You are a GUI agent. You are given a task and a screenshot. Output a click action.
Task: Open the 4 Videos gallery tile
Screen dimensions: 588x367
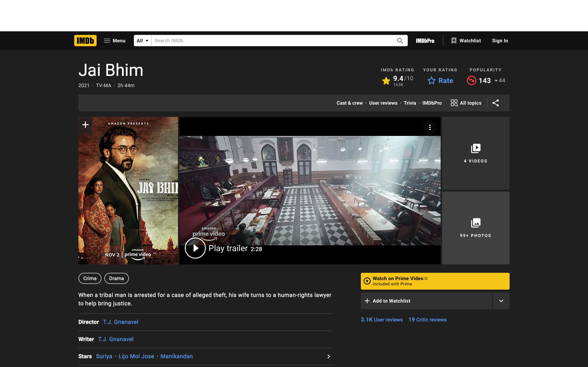[x=475, y=153]
